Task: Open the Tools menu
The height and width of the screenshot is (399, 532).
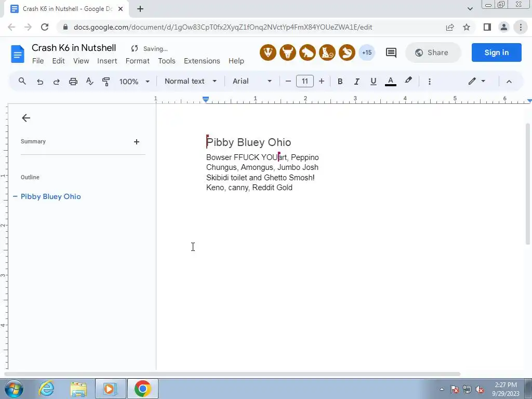Action: click(x=167, y=61)
